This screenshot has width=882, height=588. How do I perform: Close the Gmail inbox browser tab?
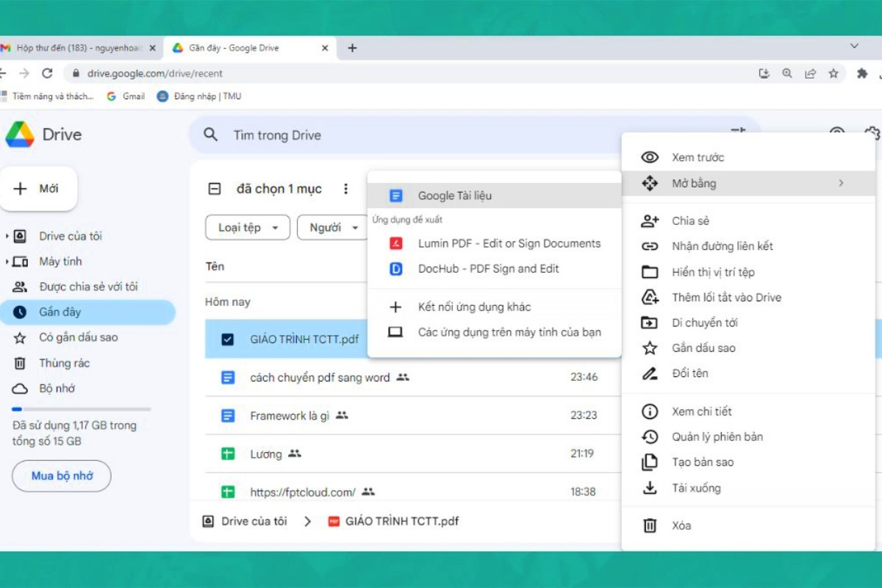153,48
